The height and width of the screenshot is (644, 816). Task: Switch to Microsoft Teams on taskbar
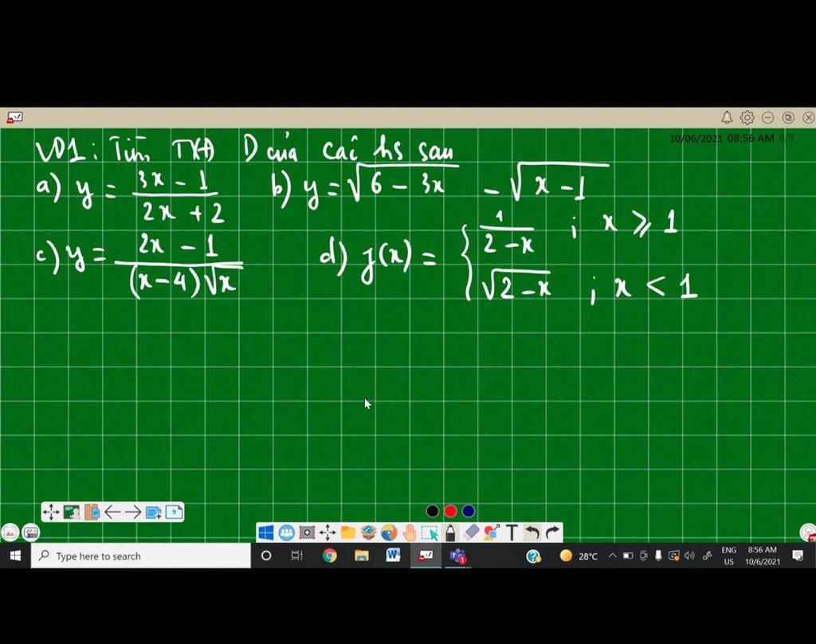(458, 556)
